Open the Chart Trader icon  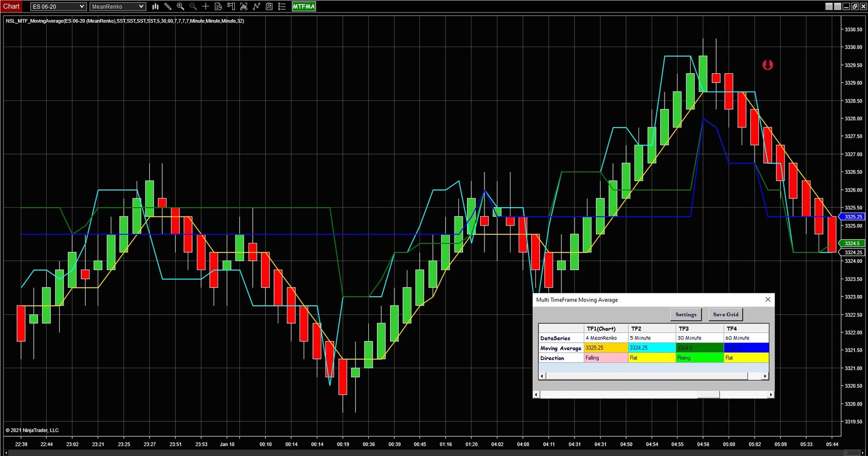231,7
